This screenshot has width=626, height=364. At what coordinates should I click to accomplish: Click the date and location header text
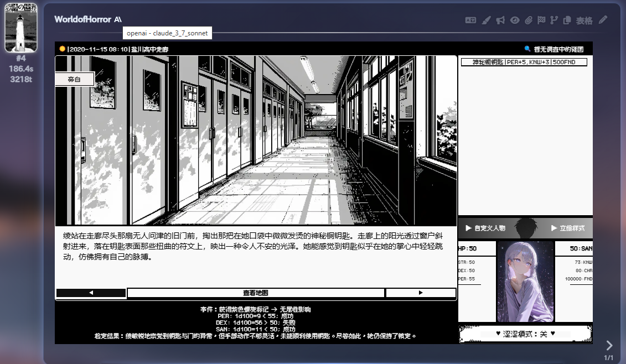(118, 49)
